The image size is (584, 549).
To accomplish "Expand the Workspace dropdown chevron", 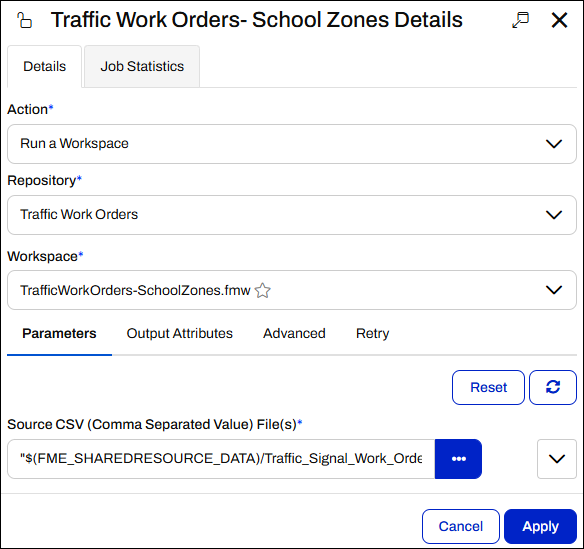I will 554,290.
